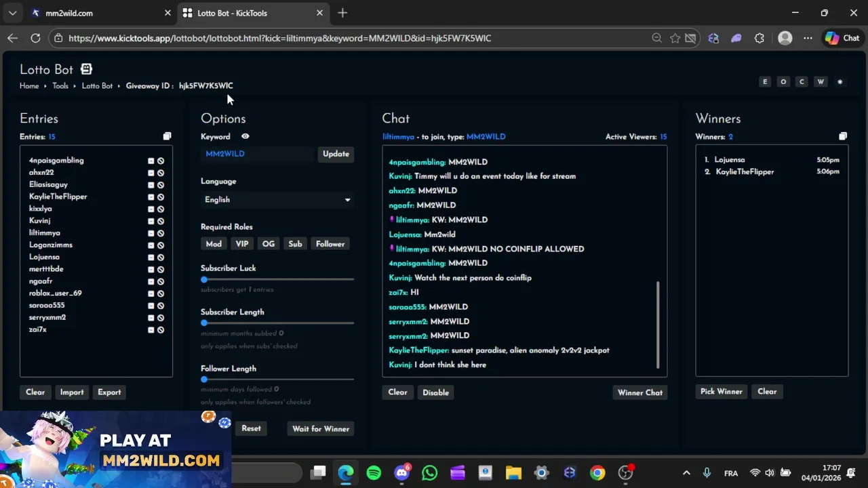Open the browser tab search chevron
868x488 pixels.
pyautogui.click(x=12, y=13)
